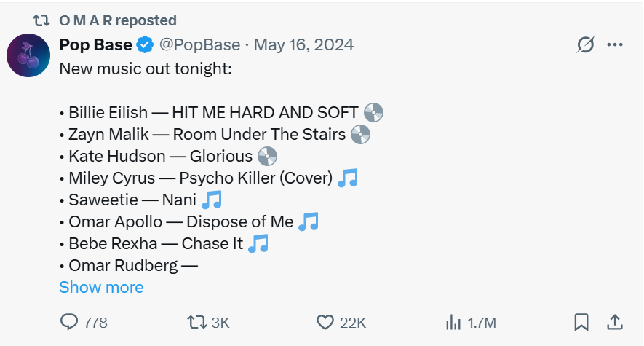Click the 22K likes count
Screen dimensions: 644x346
353,323
